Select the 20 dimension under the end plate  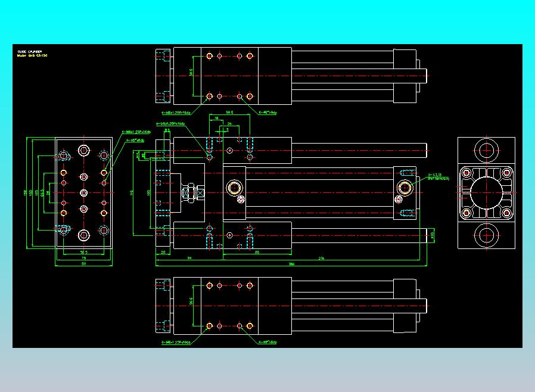(x=163, y=253)
